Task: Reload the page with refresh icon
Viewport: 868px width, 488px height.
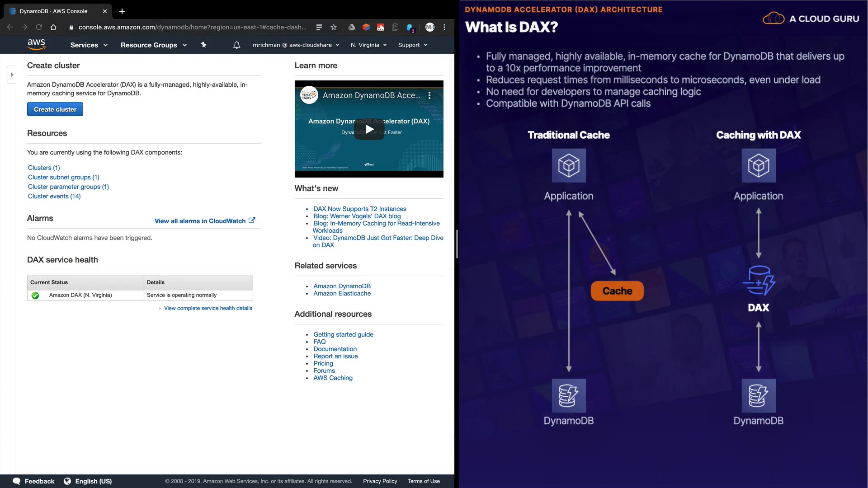Action: (x=39, y=27)
